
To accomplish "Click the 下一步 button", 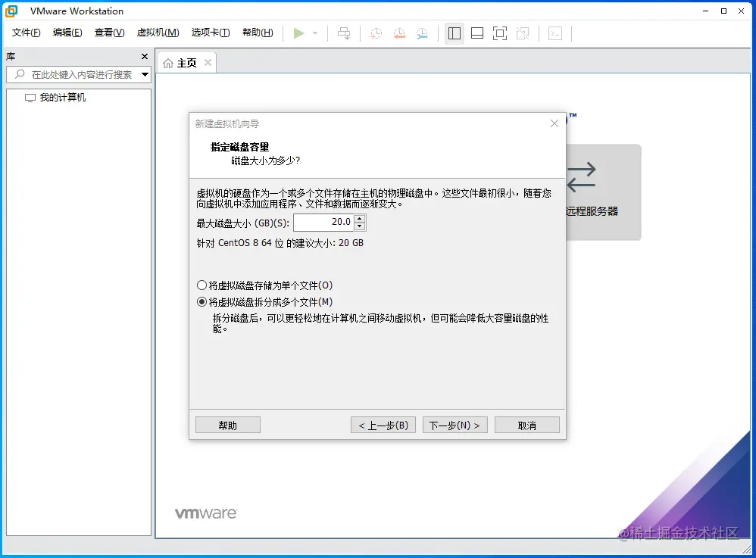I will click(455, 424).
